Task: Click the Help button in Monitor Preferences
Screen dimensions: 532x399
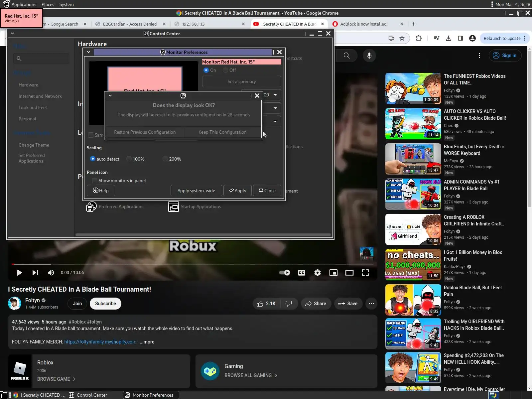Action: click(x=101, y=191)
